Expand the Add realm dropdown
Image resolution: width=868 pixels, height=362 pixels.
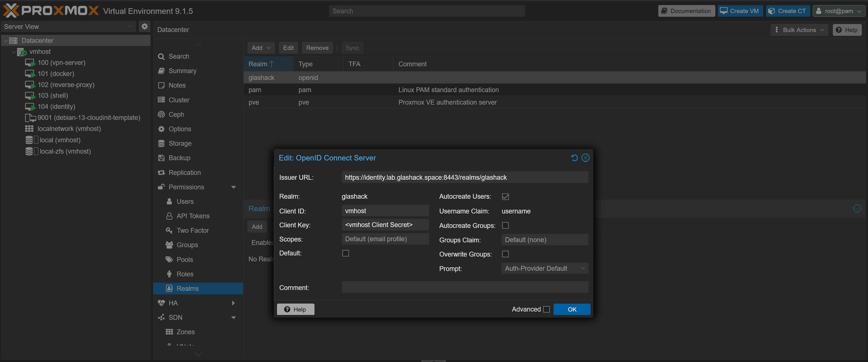[x=261, y=48]
